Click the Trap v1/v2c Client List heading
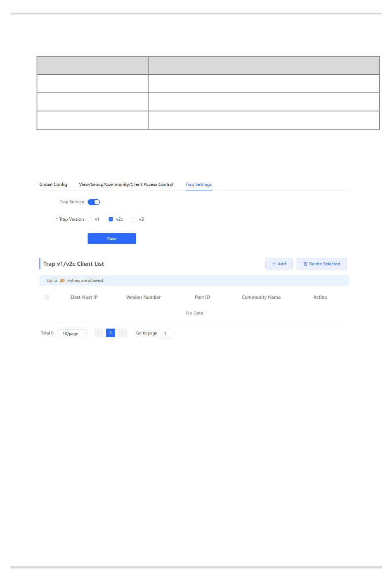This screenshot has height=581, width=392. (x=73, y=264)
